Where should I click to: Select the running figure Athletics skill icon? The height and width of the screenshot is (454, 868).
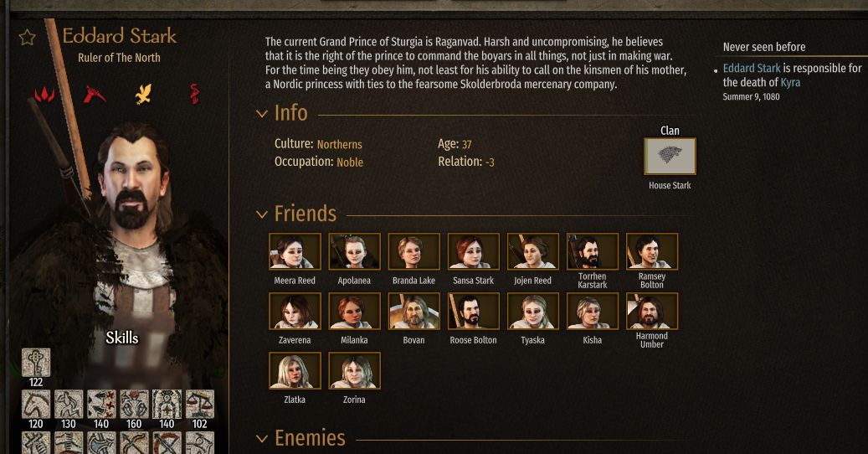tap(69, 405)
